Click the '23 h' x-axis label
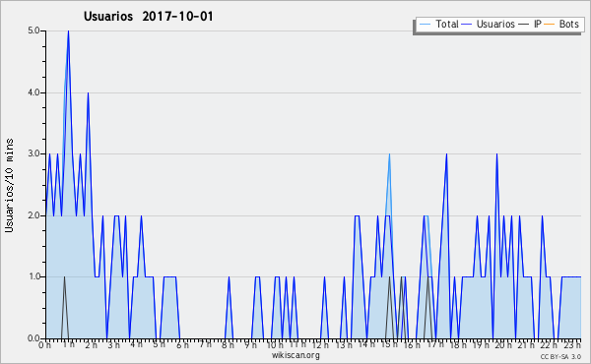 (x=572, y=344)
